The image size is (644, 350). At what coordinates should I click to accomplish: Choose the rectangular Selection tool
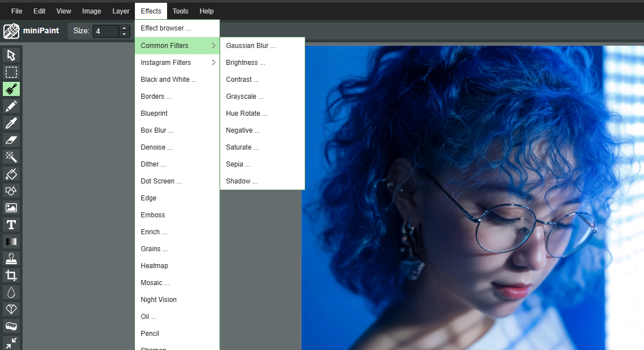tap(11, 72)
